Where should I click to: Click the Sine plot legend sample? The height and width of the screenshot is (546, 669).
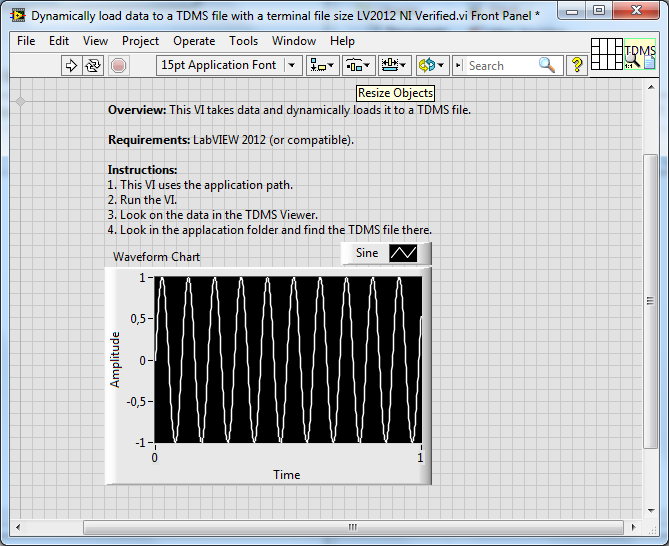pyautogui.click(x=403, y=253)
